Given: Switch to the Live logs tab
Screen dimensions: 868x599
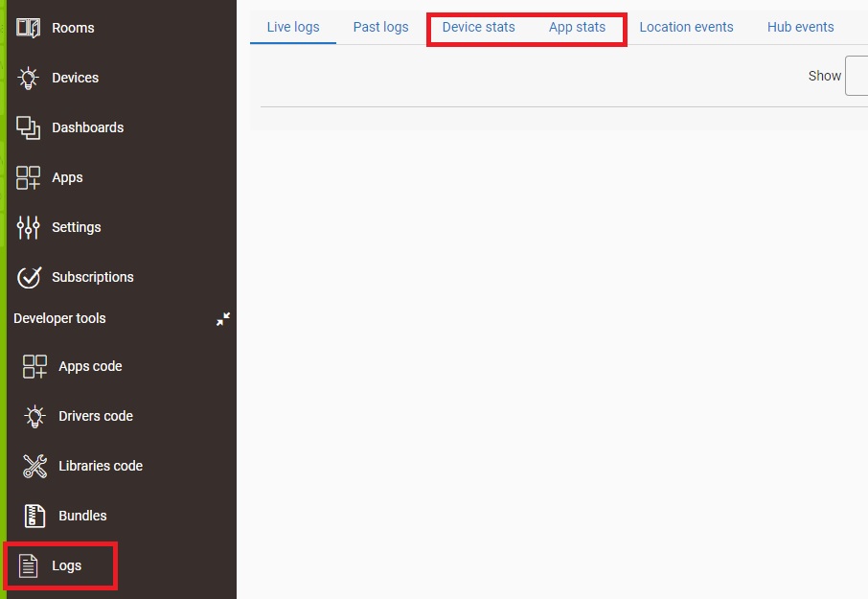Looking at the screenshot, I should 293,27.
